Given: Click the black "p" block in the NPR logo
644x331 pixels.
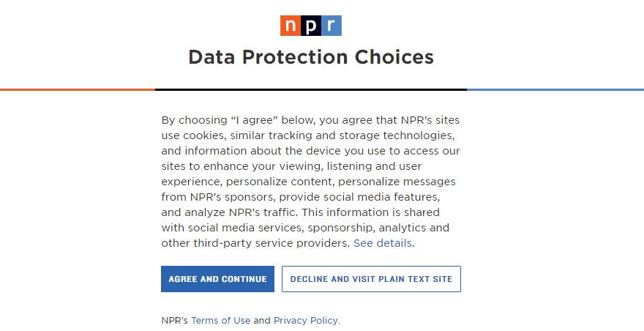Looking at the screenshot, I should tap(311, 26).
